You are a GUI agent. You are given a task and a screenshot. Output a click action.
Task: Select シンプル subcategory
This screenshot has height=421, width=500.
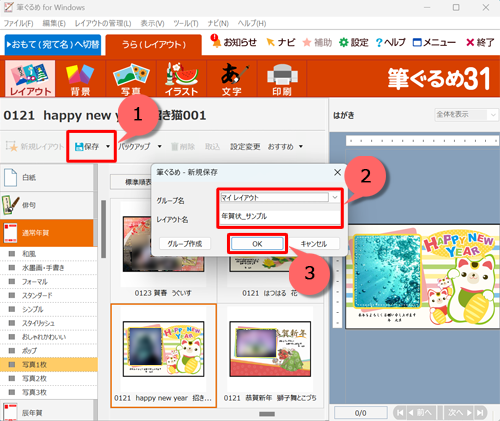[x=49, y=309]
